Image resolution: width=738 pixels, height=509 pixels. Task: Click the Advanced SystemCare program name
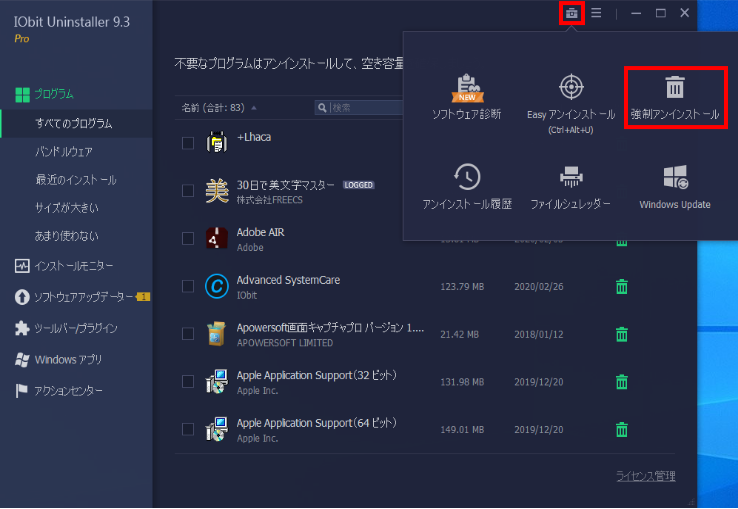coord(288,280)
